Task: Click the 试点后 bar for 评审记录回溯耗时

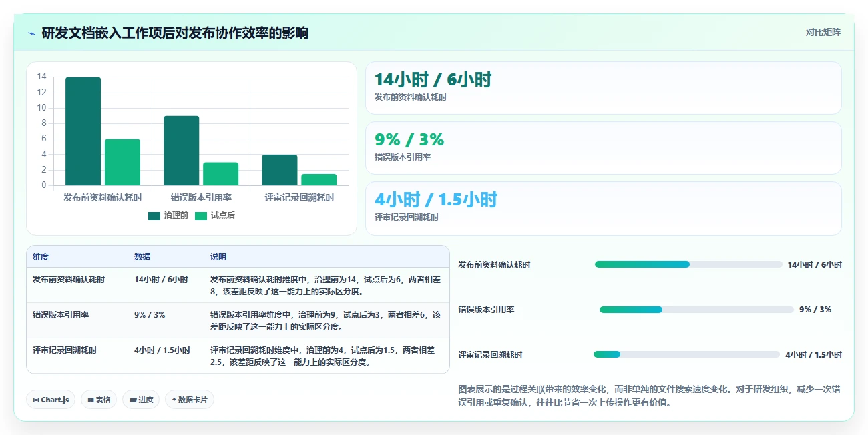Action: (x=319, y=180)
